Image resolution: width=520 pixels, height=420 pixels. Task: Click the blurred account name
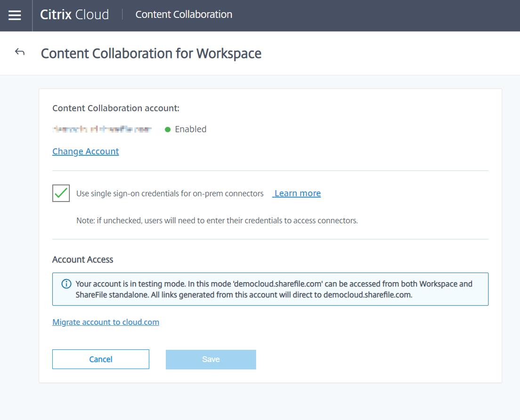102,129
